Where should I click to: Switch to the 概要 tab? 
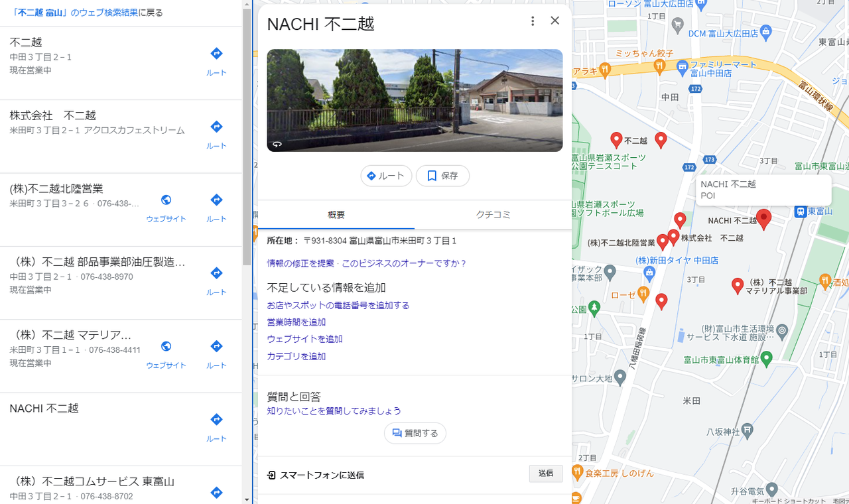click(336, 215)
